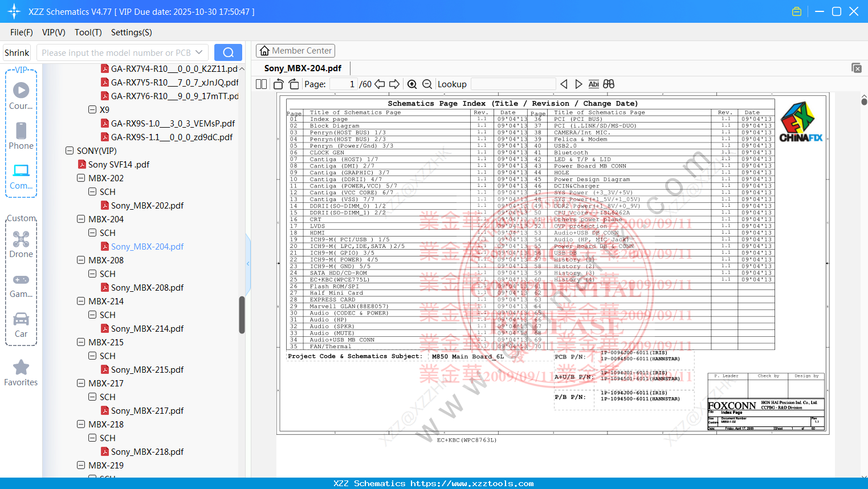Collapse the SCH folder under MBX-204
868x489 pixels.
[x=92, y=233]
